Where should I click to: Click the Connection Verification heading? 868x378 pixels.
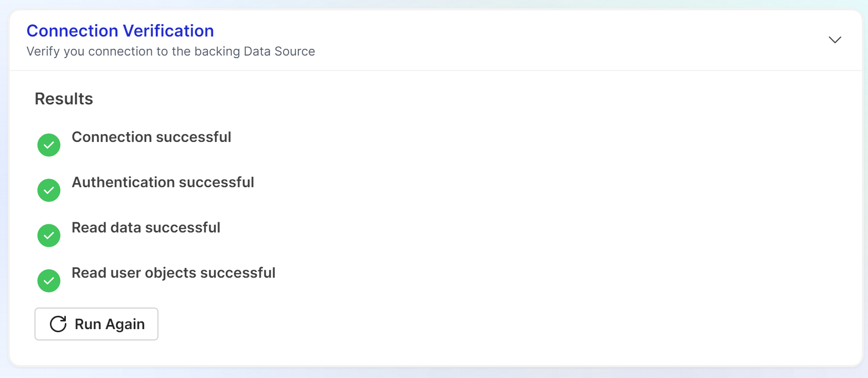coord(120,31)
